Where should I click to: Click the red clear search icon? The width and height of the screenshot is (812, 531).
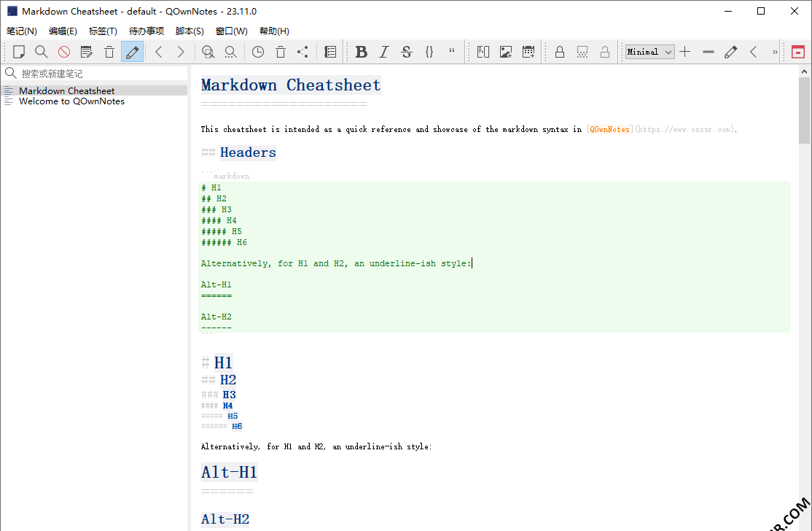pos(64,52)
